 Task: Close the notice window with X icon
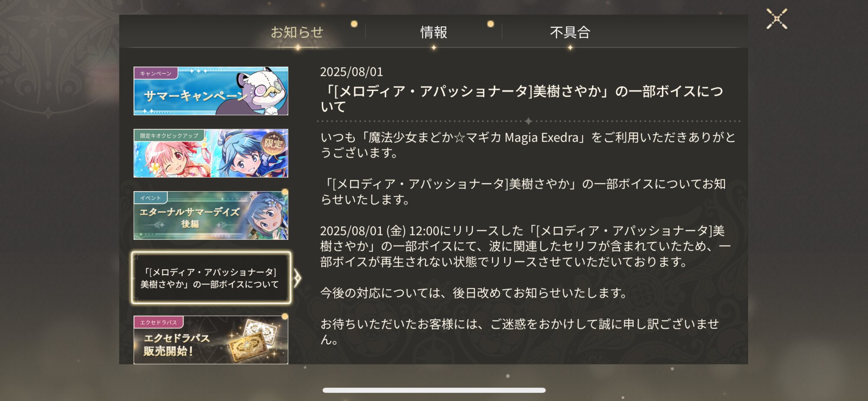click(x=776, y=19)
